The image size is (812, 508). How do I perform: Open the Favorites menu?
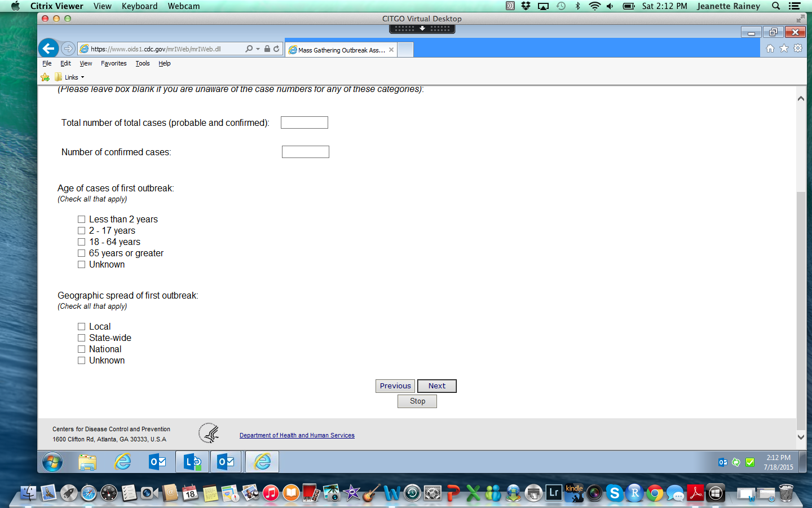(x=114, y=63)
